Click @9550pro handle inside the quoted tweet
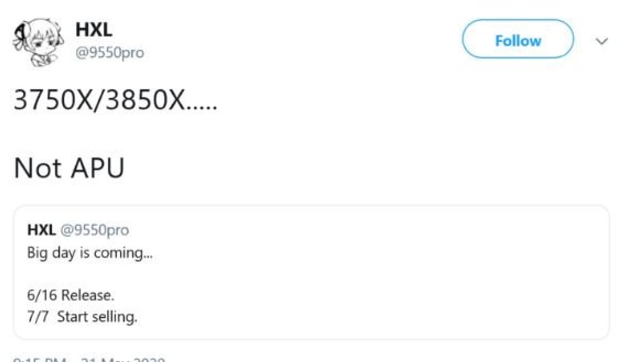 95,230
